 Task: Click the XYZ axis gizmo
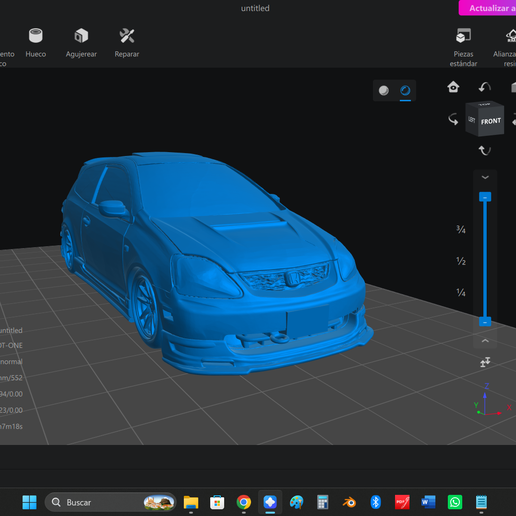(x=492, y=400)
